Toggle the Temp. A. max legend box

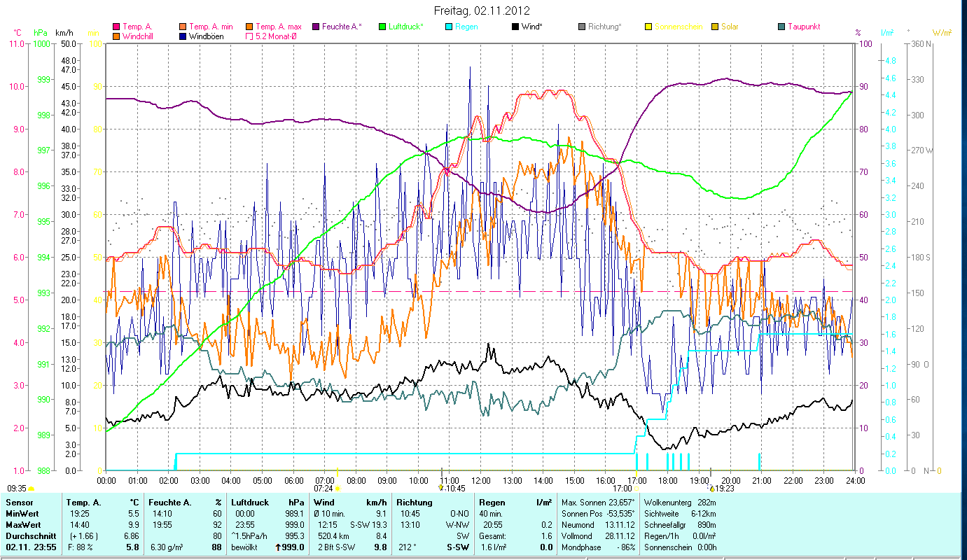tap(249, 27)
